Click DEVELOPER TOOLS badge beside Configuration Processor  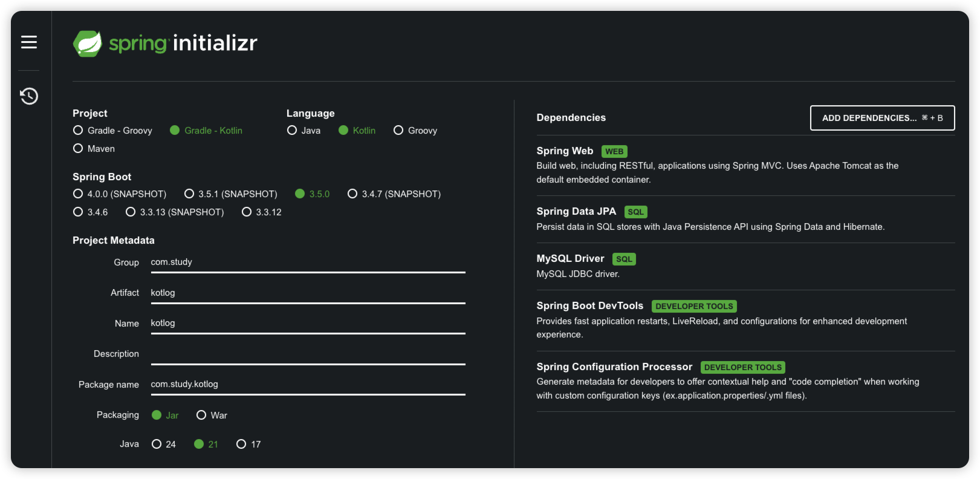[x=743, y=367]
